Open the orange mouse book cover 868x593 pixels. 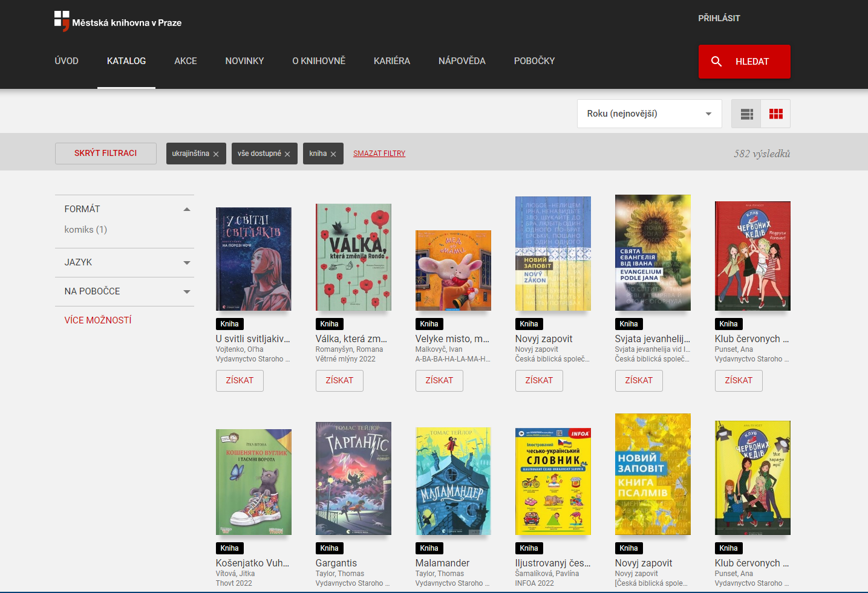click(x=453, y=270)
